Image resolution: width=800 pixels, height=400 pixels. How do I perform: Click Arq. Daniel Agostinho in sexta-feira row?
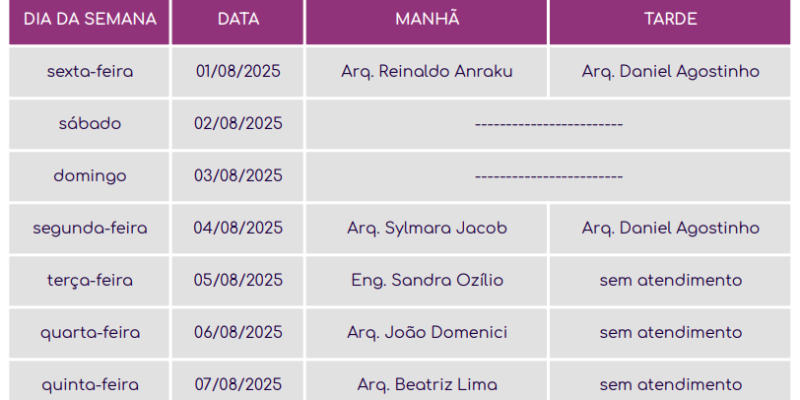click(670, 72)
